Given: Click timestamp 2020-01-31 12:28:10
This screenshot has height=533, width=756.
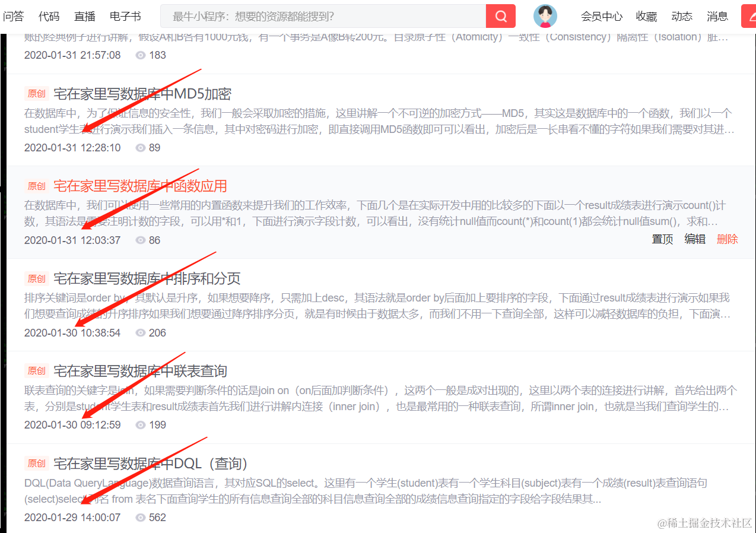Looking at the screenshot, I should point(72,148).
